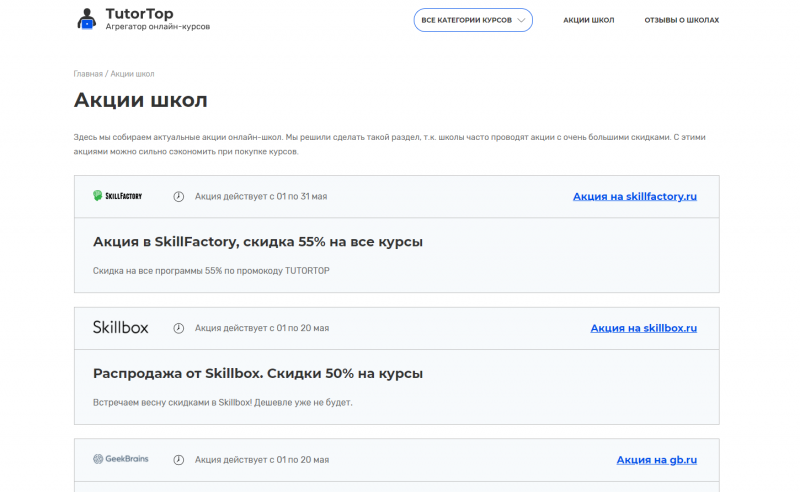Visit the «Акция на gb.ru» link
This screenshot has height=492, width=800.
point(656,460)
